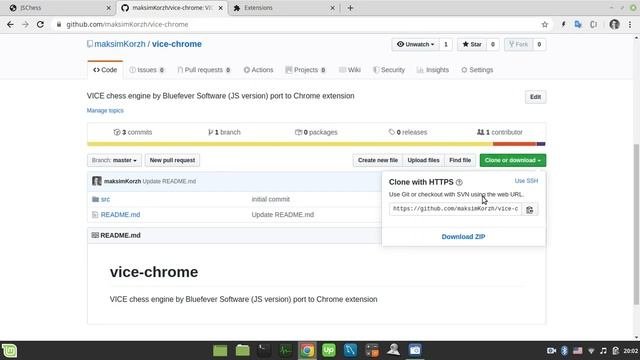Open the Upwork app in taskbar
The width and height of the screenshot is (640, 360).
329,350
